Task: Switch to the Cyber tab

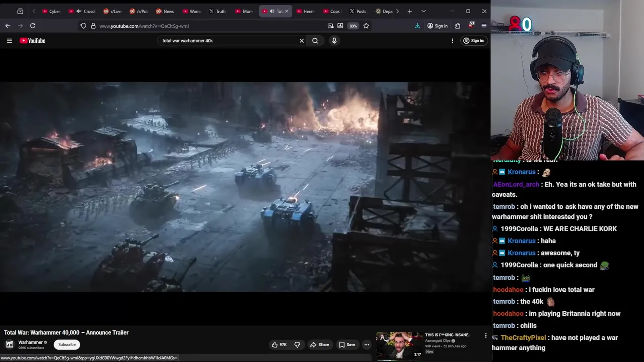Action: coord(52,11)
